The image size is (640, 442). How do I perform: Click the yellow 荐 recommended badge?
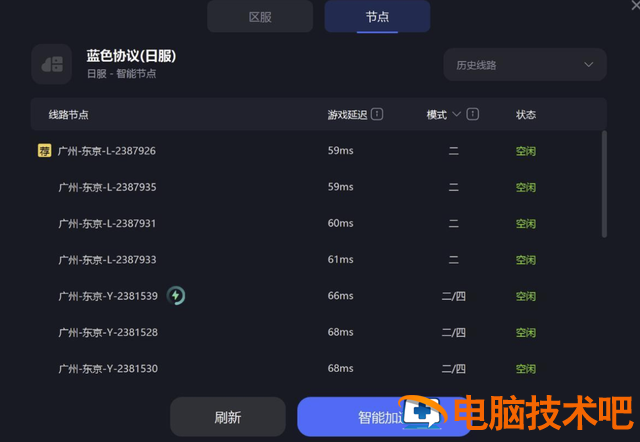tap(44, 151)
